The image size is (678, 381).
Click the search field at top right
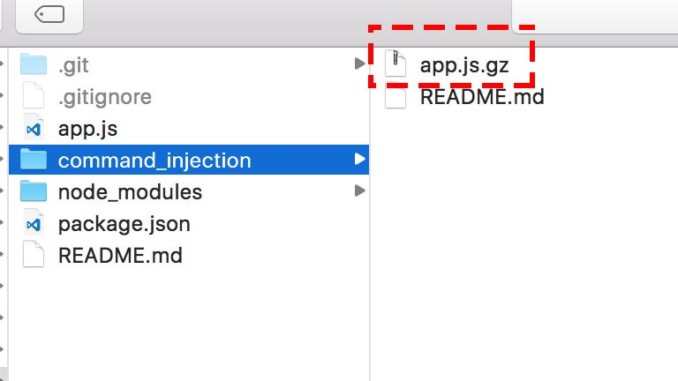pyautogui.click(x=595, y=16)
